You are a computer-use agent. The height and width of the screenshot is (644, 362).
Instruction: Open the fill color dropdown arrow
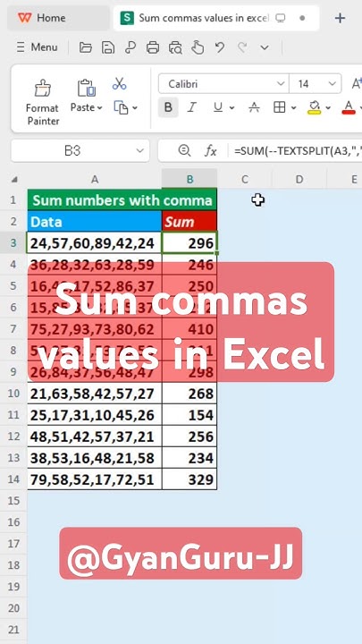click(x=328, y=108)
